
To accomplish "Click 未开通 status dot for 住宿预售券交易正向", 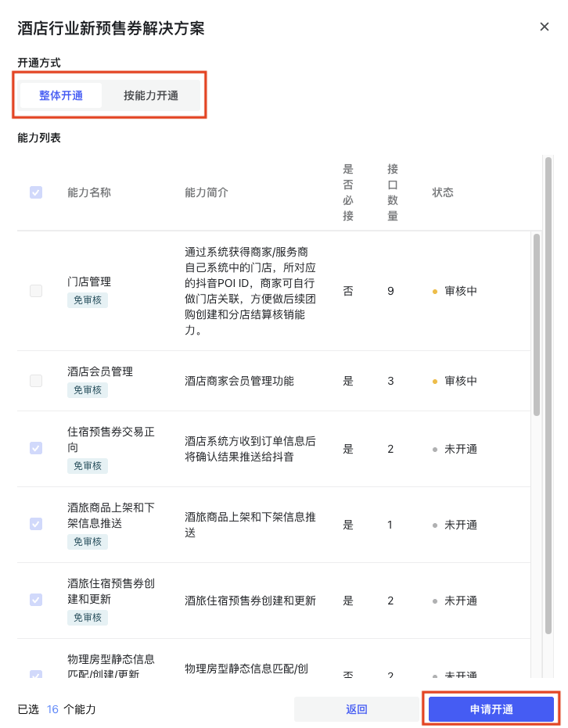I will pyautogui.click(x=435, y=449).
